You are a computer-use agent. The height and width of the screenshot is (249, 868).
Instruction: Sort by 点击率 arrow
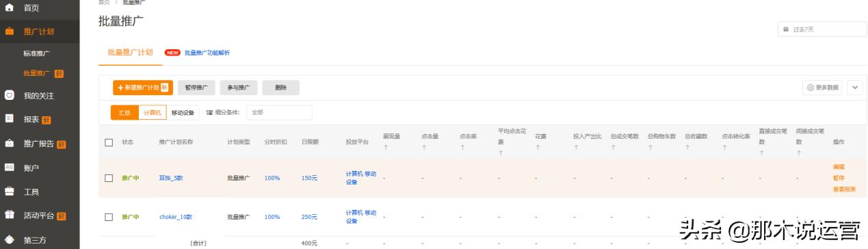pos(462,147)
